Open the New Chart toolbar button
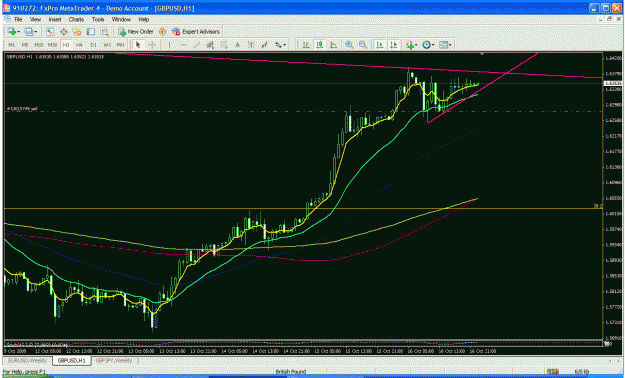 click(x=12, y=32)
